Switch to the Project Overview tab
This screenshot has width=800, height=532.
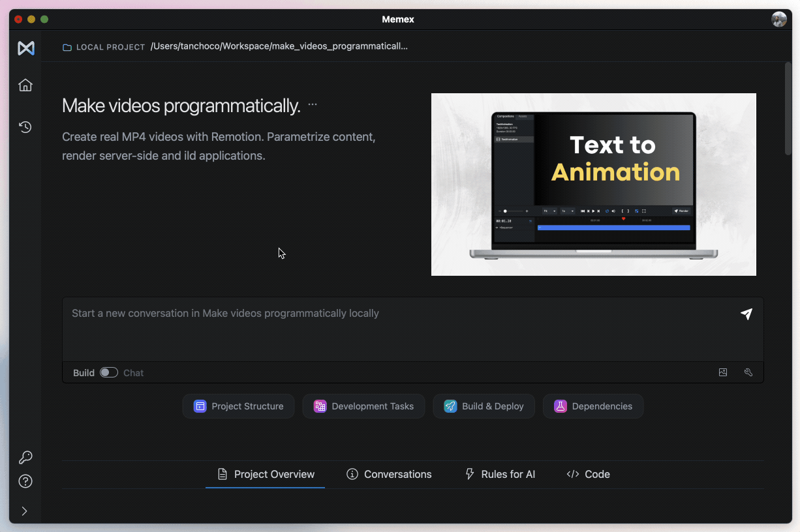point(266,475)
